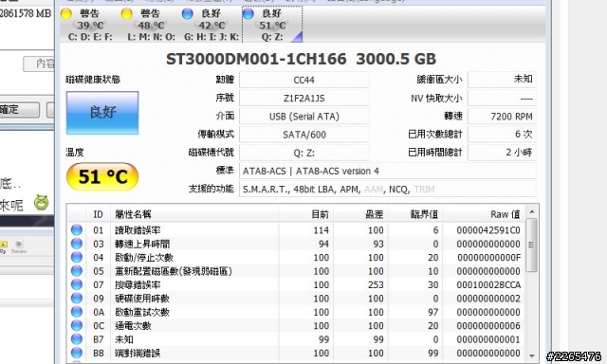Screen dimensions: 607x364
Task: Click the Raw 值 column header
Action: point(484,214)
